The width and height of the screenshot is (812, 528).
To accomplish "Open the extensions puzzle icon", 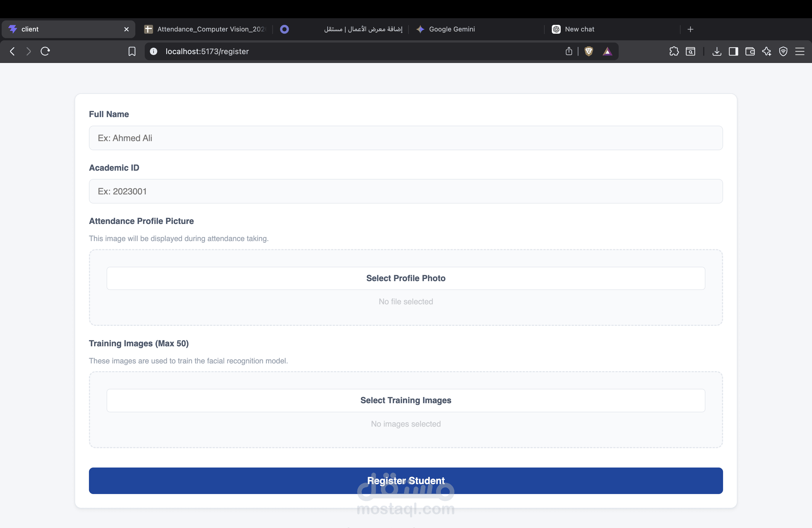I will pos(674,51).
